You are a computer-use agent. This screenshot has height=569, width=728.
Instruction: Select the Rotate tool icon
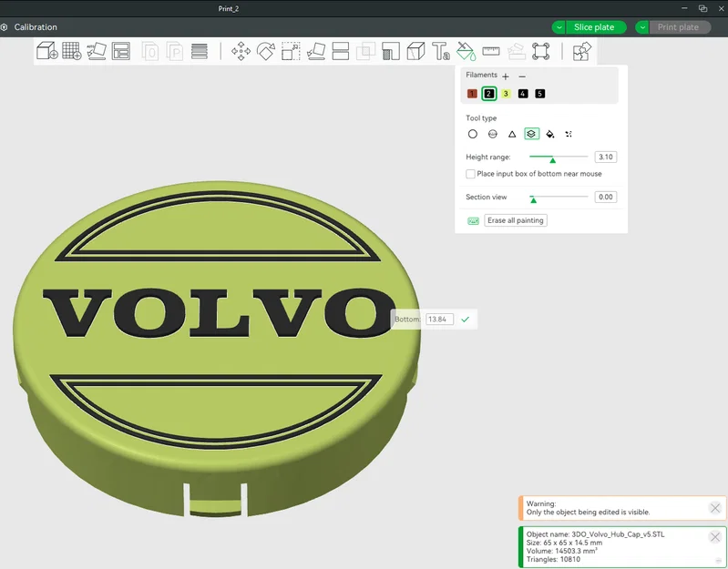point(265,51)
